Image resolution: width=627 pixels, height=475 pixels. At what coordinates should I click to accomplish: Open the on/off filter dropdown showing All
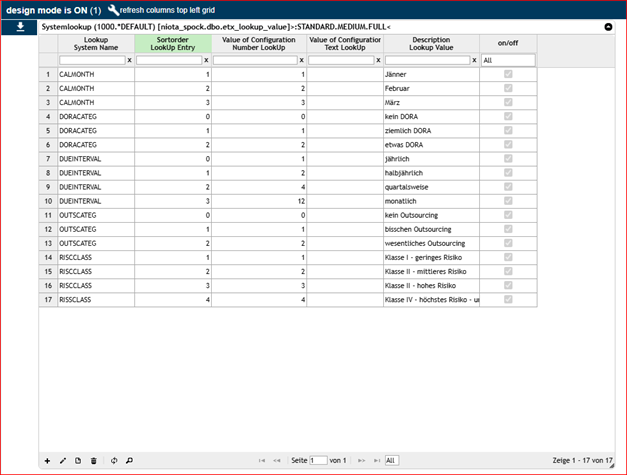(x=508, y=60)
